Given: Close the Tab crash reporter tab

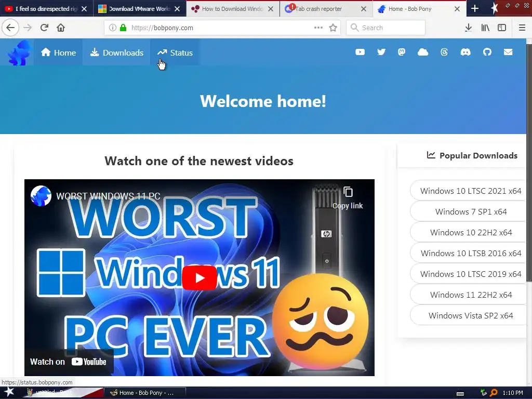Looking at the screenshot, I should pos(363,9).
